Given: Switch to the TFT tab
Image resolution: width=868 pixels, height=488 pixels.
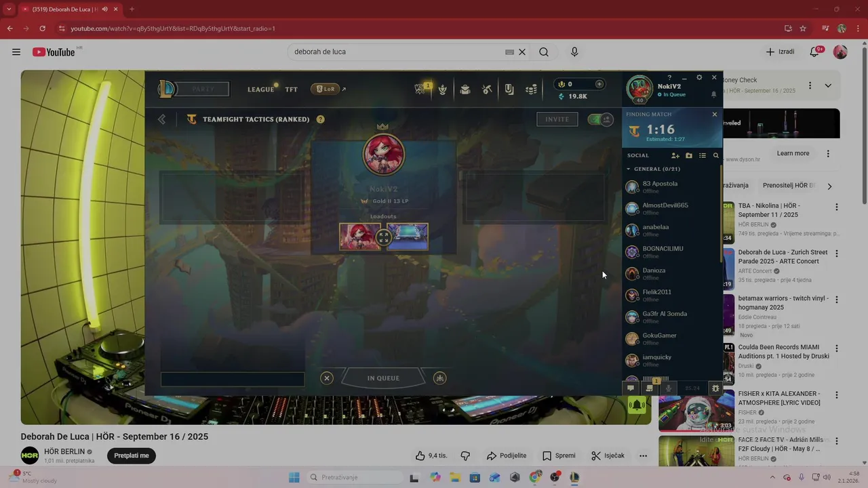Looking at the screenshot, I should click(292, 89).
